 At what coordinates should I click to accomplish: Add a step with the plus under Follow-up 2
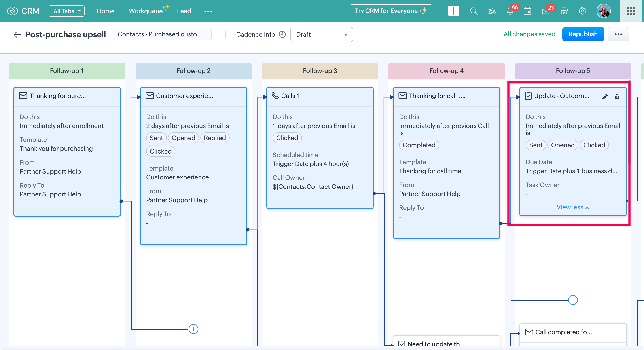(x=193, y=329)
